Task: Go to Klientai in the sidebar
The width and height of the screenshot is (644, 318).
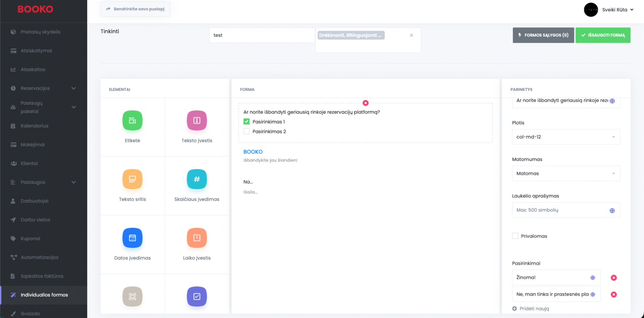Action: tap(29, 163)
